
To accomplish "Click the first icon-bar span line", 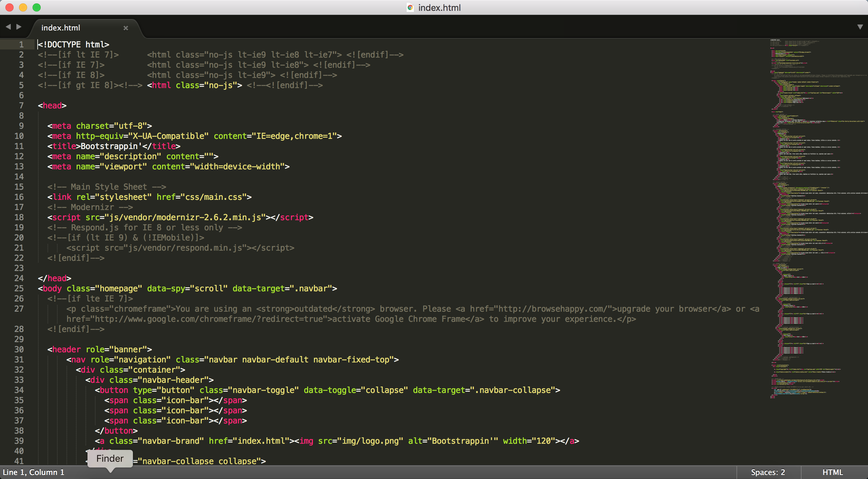I will point(176,400).
